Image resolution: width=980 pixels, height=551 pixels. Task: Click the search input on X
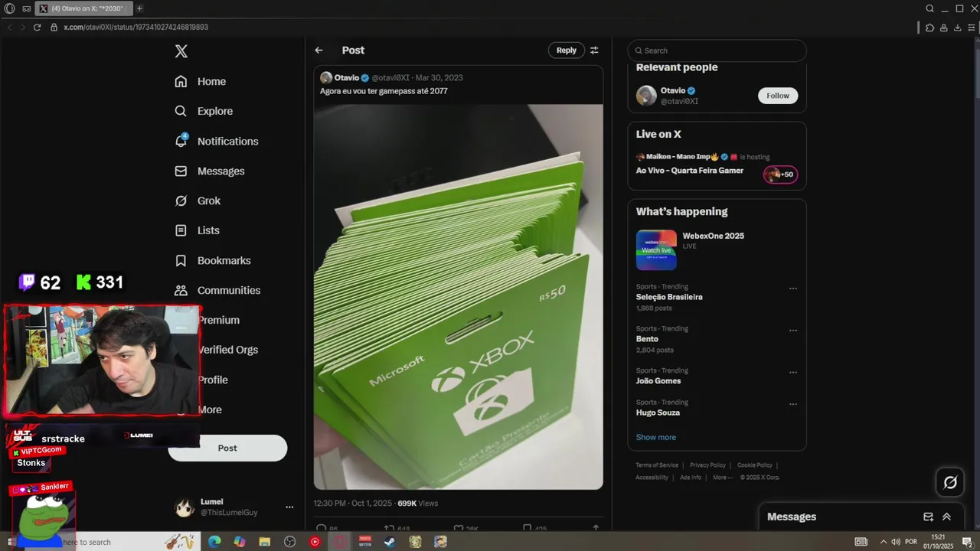[717, 51]
